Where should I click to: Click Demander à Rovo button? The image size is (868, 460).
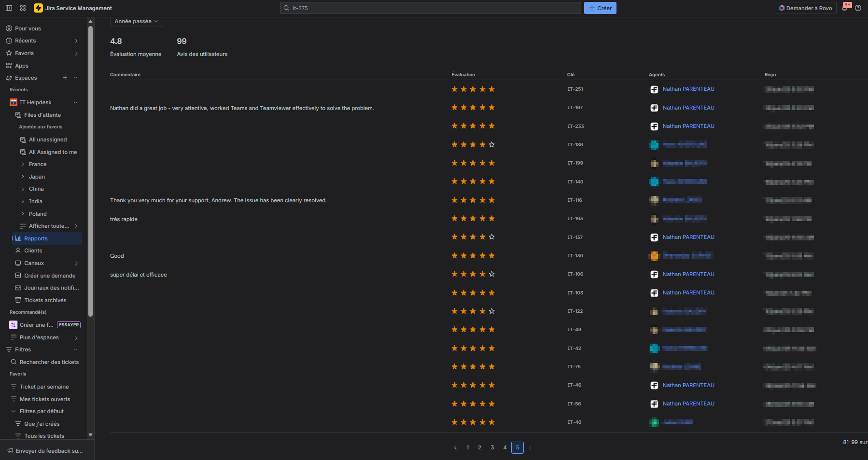pos(806,8)
